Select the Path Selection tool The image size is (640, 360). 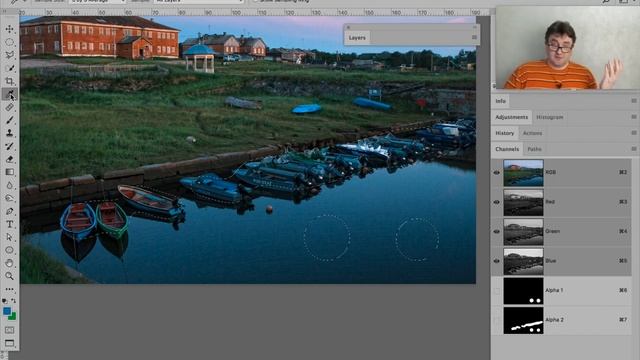9,237
